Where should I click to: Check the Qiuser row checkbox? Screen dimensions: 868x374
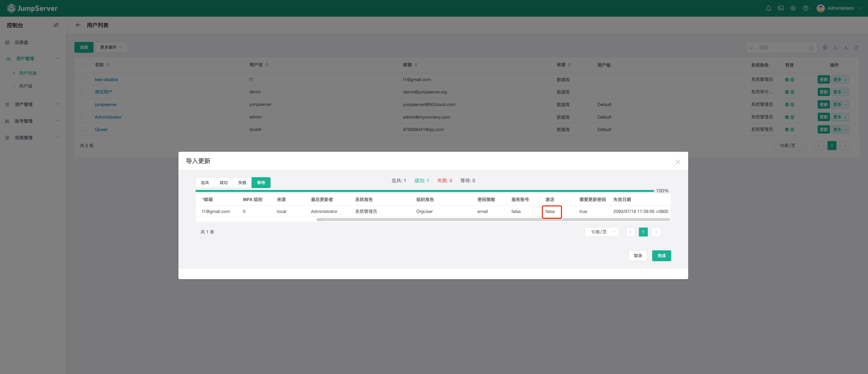pyautogui.click(x=83, y=129)
